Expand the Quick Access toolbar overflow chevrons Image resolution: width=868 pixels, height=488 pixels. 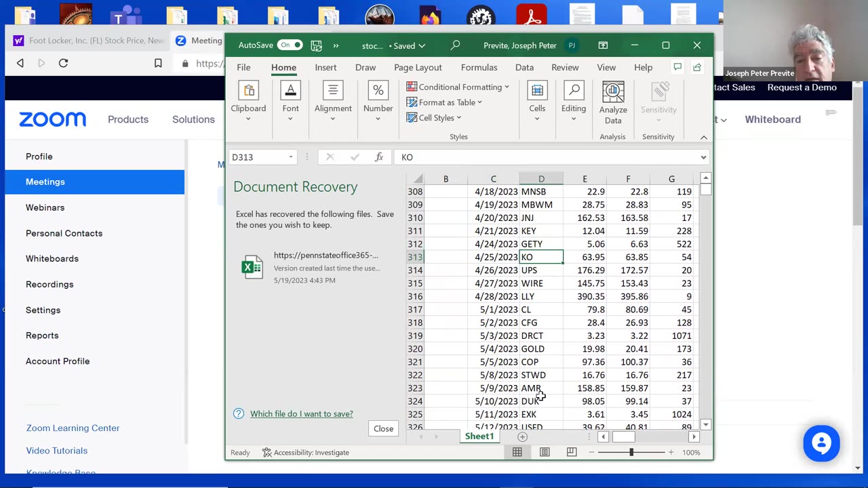click(336, 45)
